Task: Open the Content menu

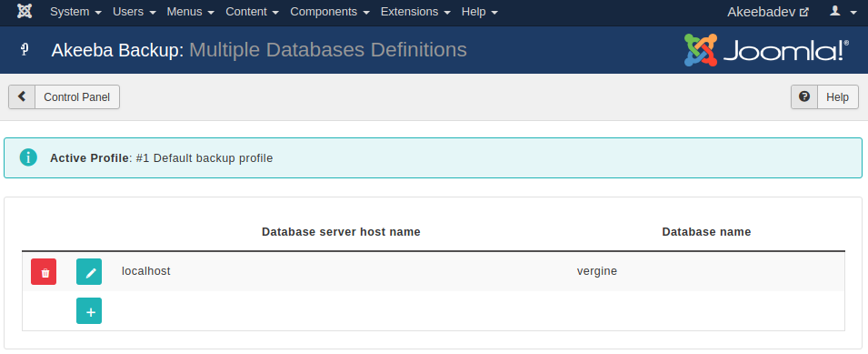Action: click(x=253, y=12)
